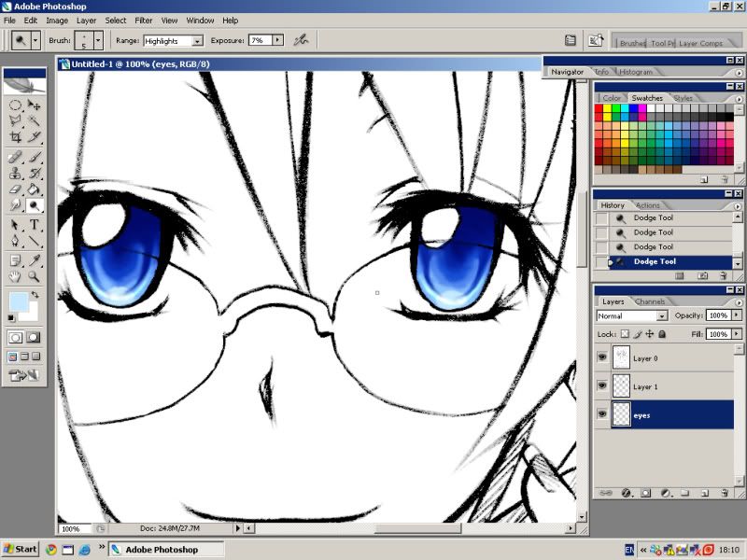Swap foreground and background colors
Screen dimensions: 747x560
click(x=35, y=295)
